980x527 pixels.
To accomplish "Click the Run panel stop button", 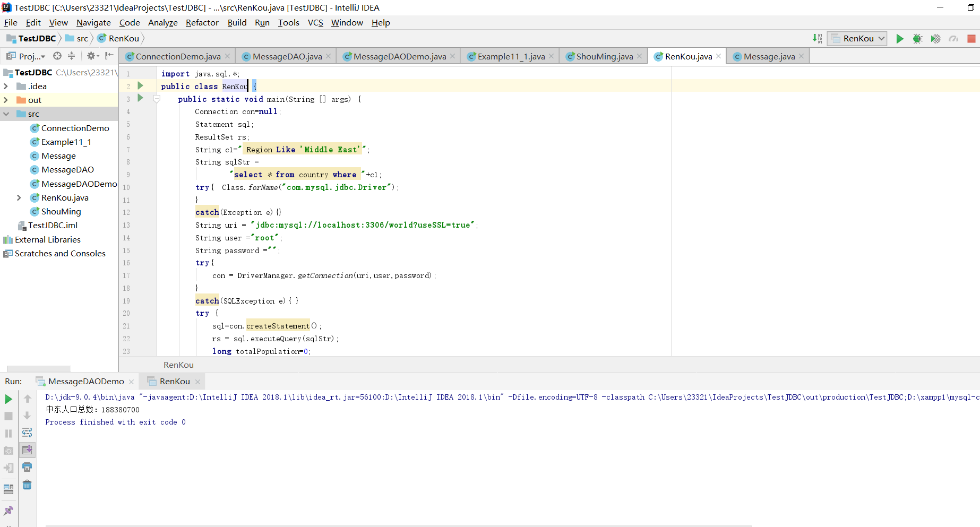I will tap(8, 416).
